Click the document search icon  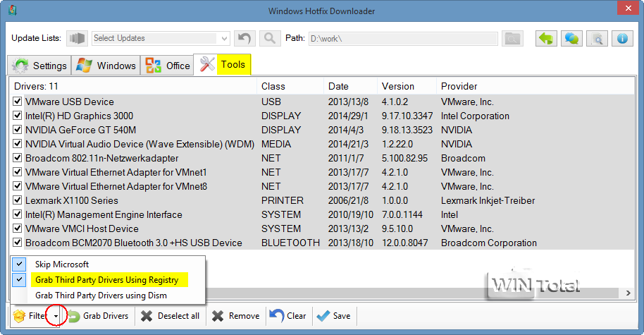(x=597, y=39)
